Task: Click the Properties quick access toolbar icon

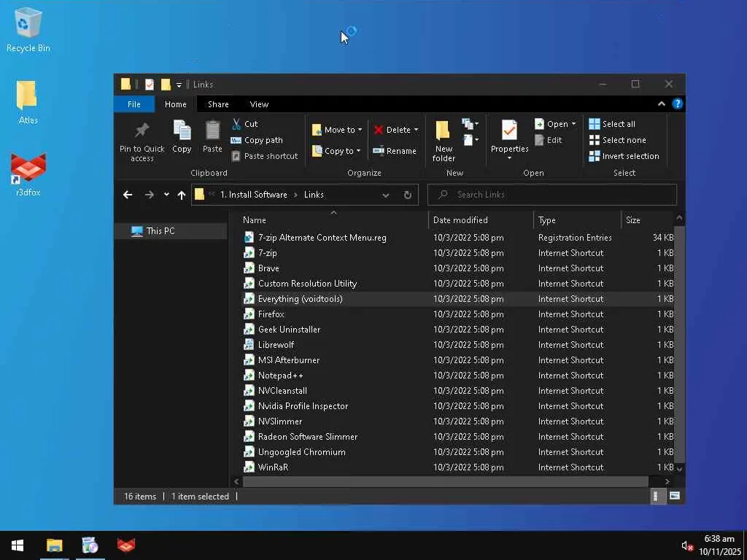Action: [x=149, y=85]
